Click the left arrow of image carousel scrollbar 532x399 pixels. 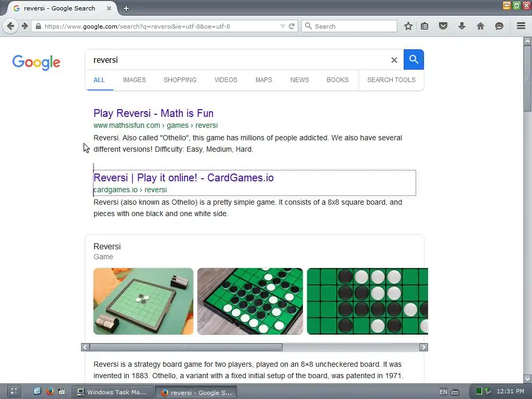(85, 348)
